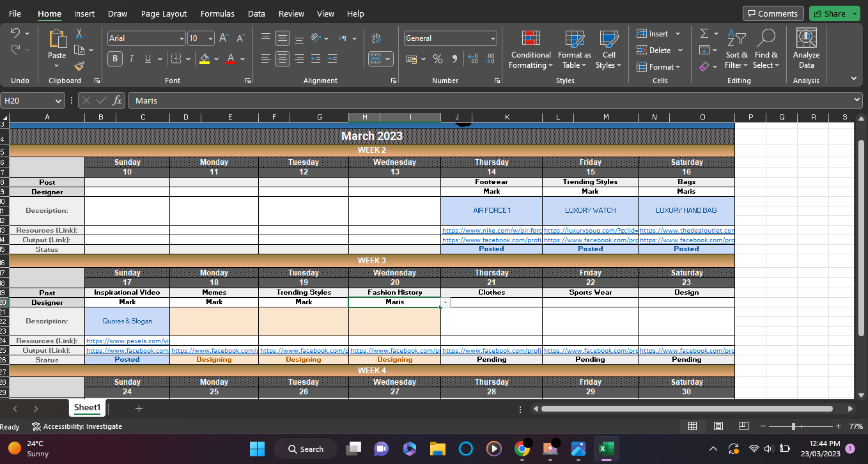Open the General number format dropdown
868x464 pixels.
(x=493, y=38)
